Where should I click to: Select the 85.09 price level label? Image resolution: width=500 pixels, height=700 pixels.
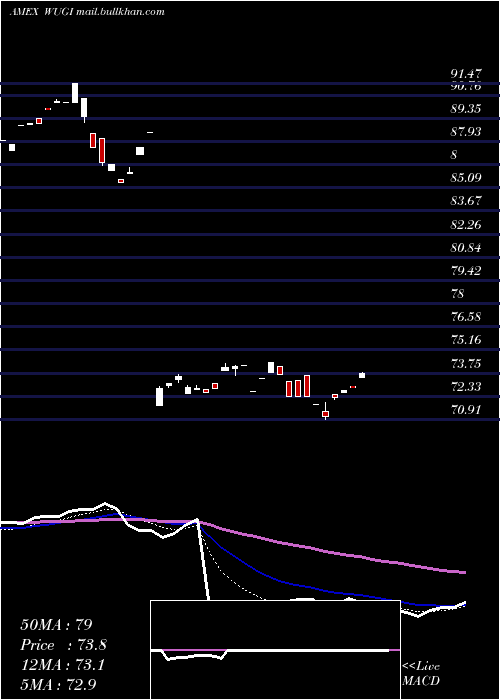pos(466,178)
